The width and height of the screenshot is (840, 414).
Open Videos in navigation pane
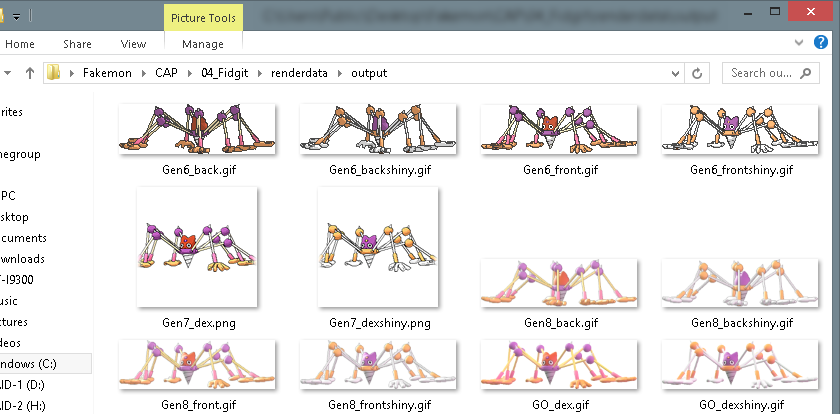tap(11, 343)
